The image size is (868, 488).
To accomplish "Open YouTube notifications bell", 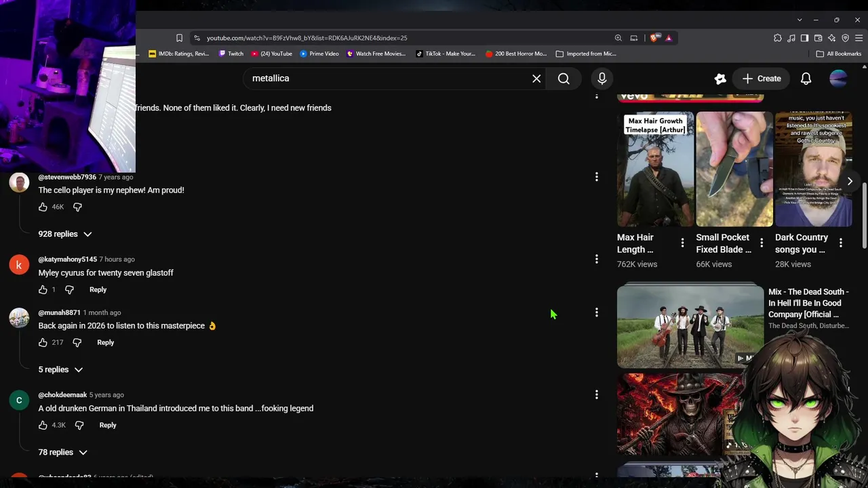I will 806,79.
